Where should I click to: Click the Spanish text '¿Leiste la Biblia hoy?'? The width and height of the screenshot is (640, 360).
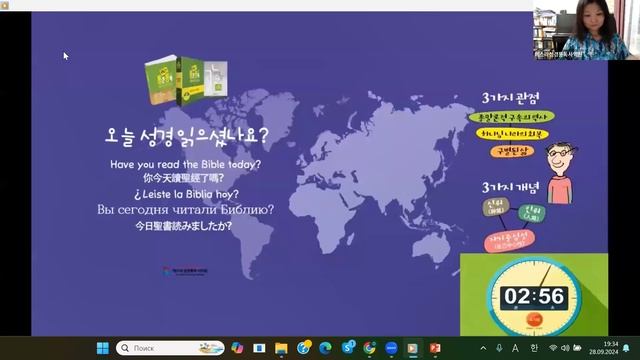click(186, 194)
